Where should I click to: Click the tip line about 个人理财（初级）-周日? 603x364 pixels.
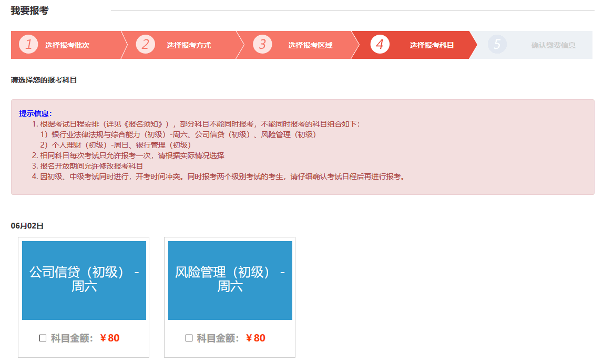click(x=115, y=145)
